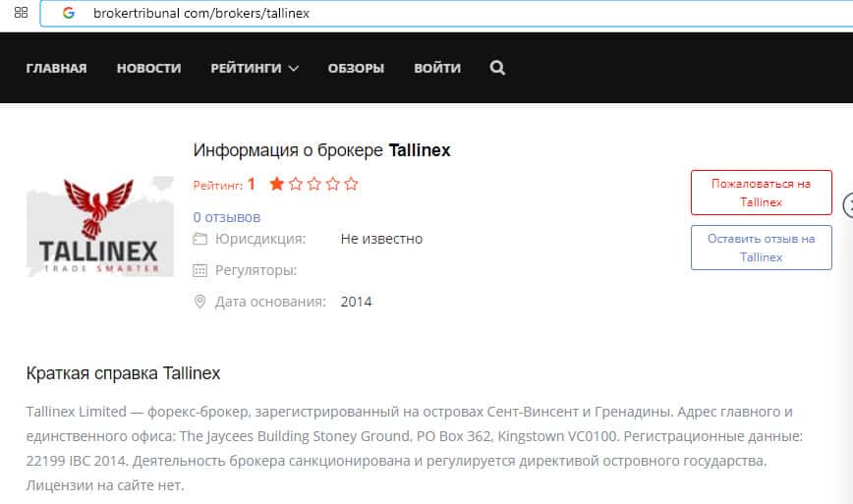Click 'Оставить отзыв на Tallinex' button

click(x=761, y=248)
